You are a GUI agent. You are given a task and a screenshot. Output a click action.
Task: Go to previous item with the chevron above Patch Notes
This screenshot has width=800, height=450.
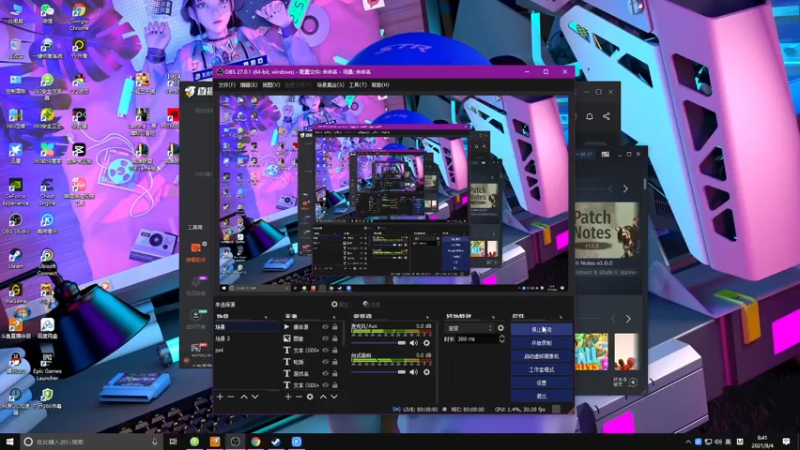[x=610, y=189]
